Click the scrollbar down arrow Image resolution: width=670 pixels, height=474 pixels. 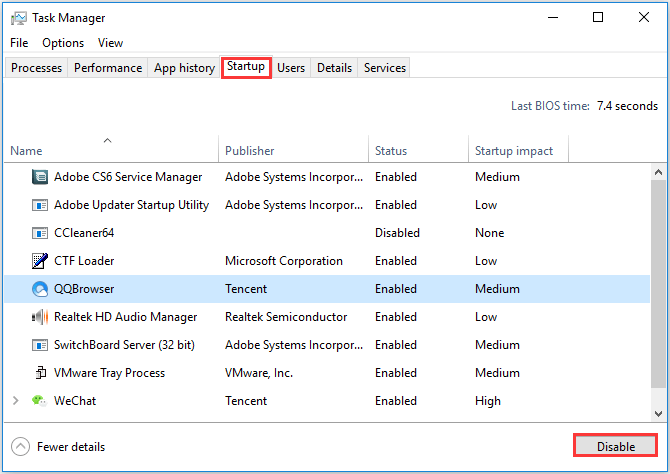tap(658, 413)
